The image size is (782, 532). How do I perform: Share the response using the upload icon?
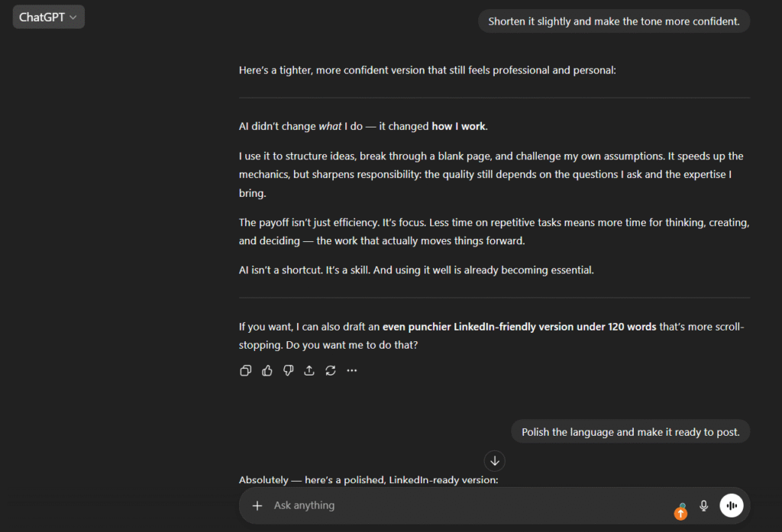[309, 371]
